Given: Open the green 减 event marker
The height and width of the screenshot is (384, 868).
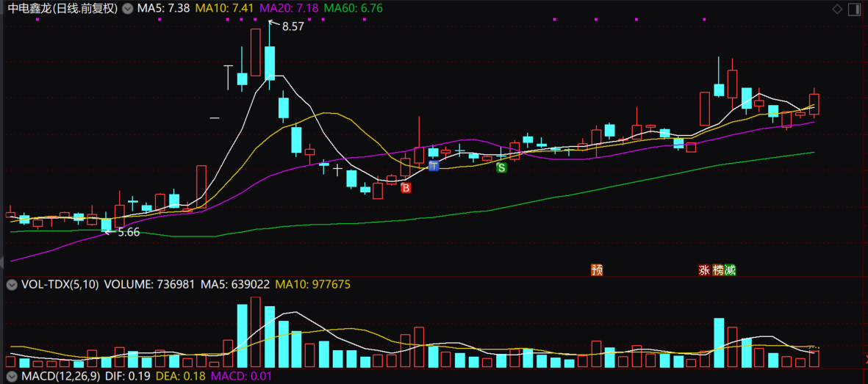Looking at the screenshot, I should 730,270.
